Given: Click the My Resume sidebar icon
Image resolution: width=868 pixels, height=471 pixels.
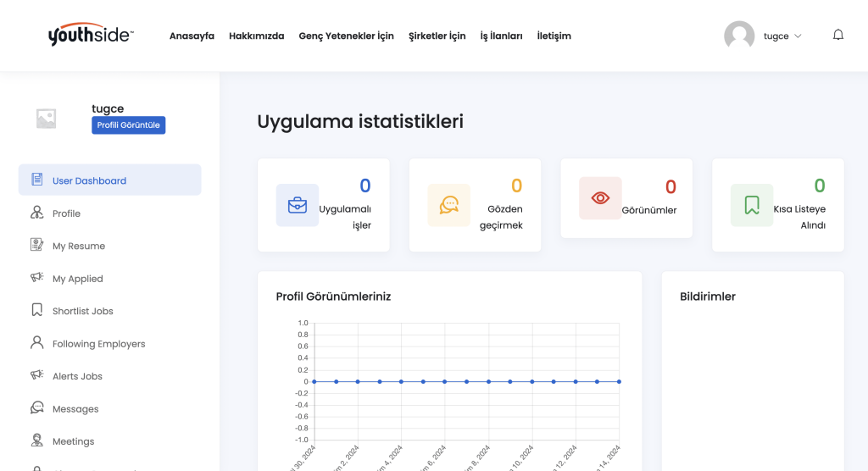Looking at the screenshot, I should click(x=37, y=245).
